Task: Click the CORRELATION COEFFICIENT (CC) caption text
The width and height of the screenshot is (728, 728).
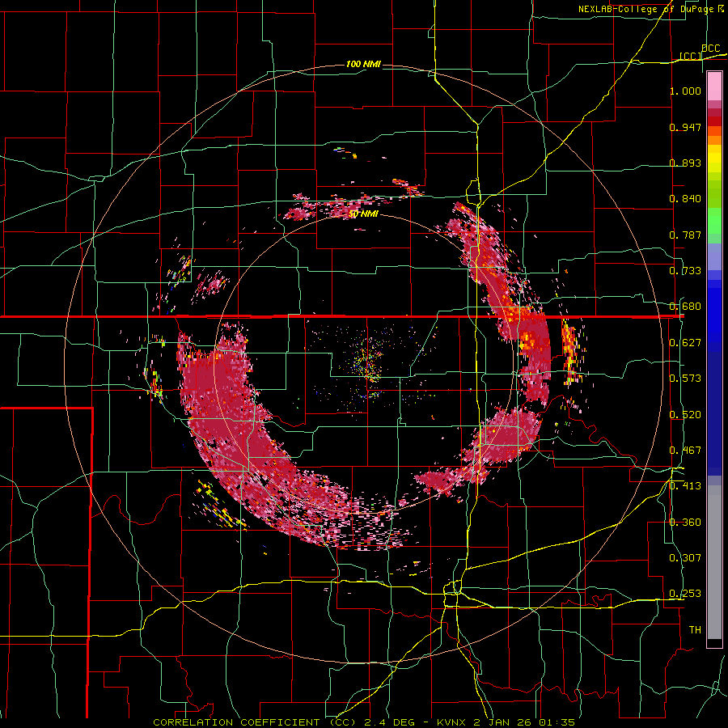Action: point(255,722)
